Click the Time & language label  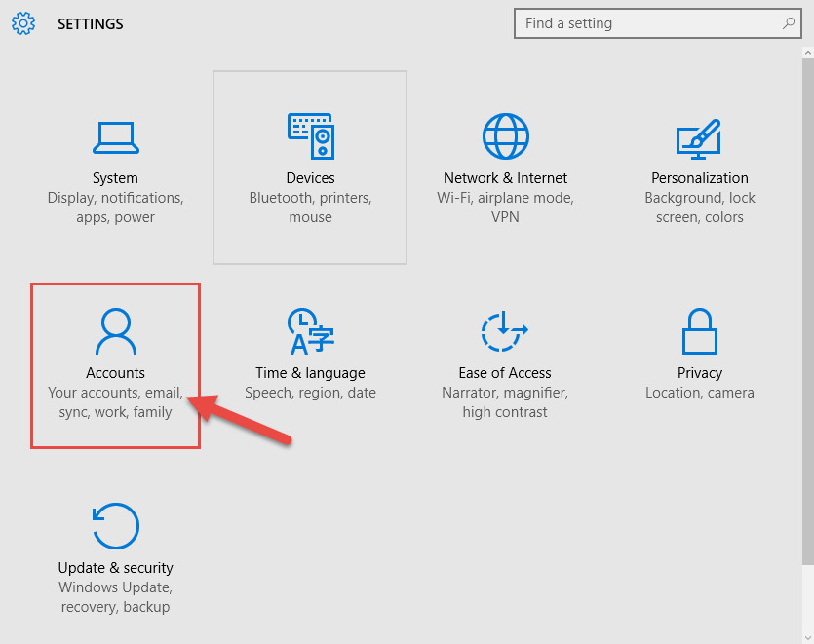pos(310,373)
